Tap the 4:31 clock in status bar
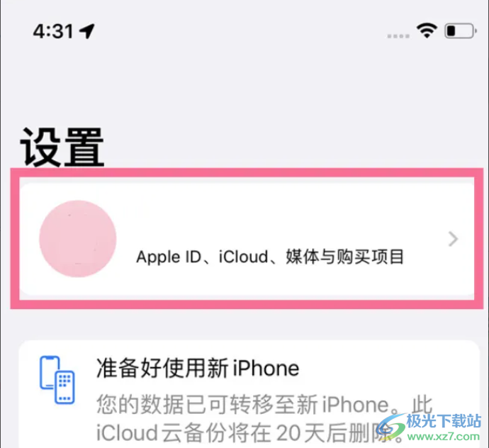Screen dimensions: 489x448 pyautogui.click(x=53, y=31)
